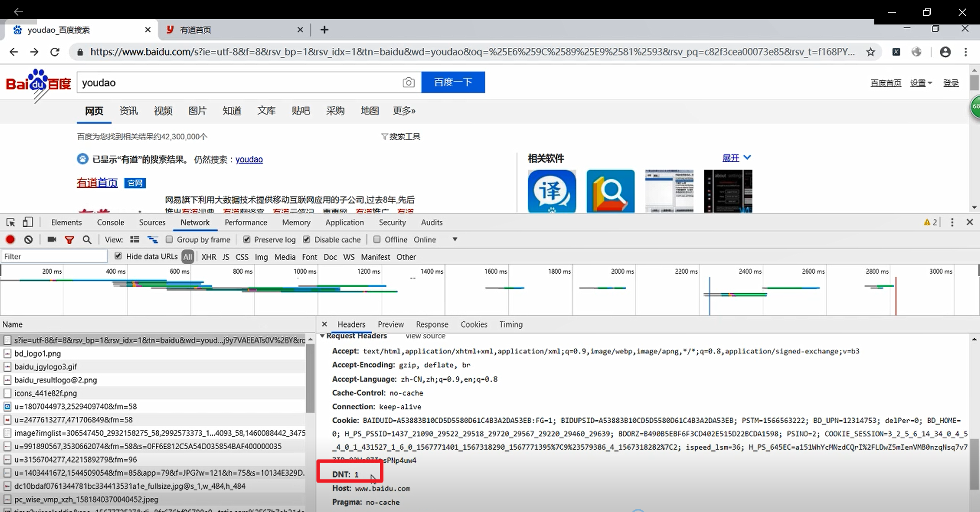Toggle the Hide data URLs checkbox

click(x=118, y=256)
